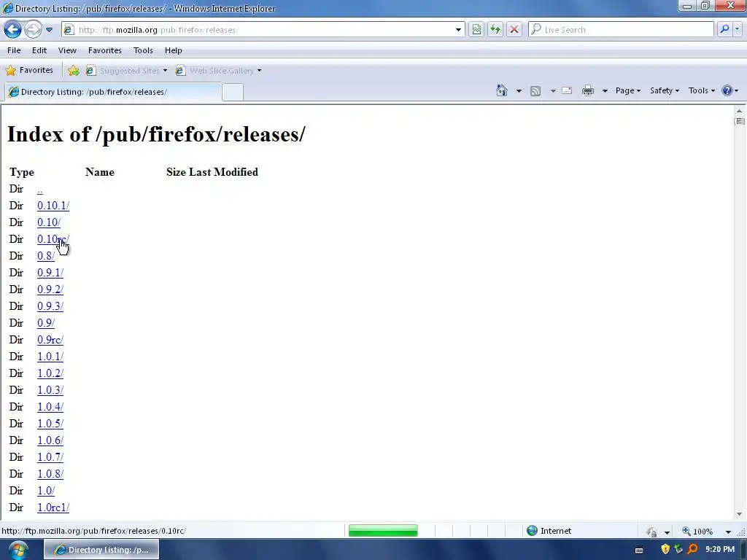Click the Print icon
Screen dimensions: 747x560
tap(588, 90)
